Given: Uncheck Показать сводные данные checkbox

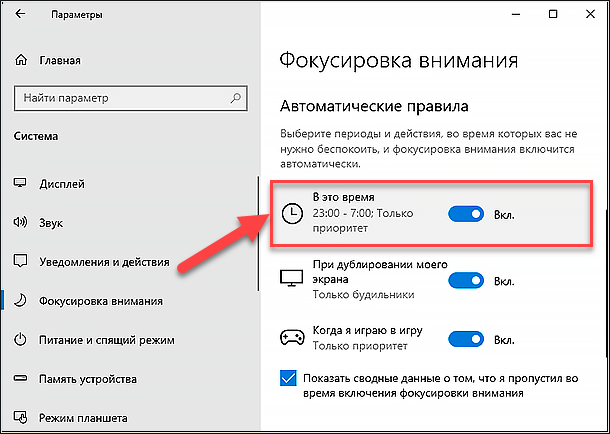Looking at the screenshot, I should point(288,378).
